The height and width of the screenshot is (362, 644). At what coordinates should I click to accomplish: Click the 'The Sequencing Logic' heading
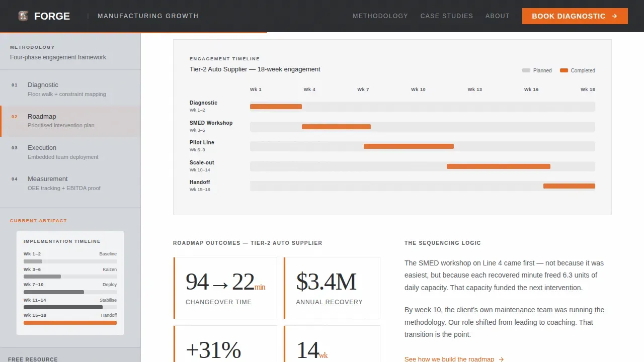tap(443, 243)
